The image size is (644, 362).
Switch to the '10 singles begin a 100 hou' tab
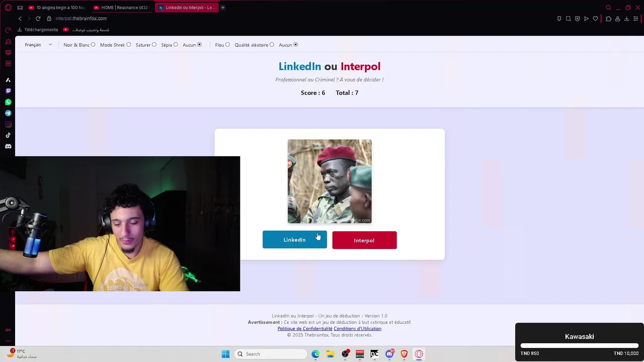57,8
